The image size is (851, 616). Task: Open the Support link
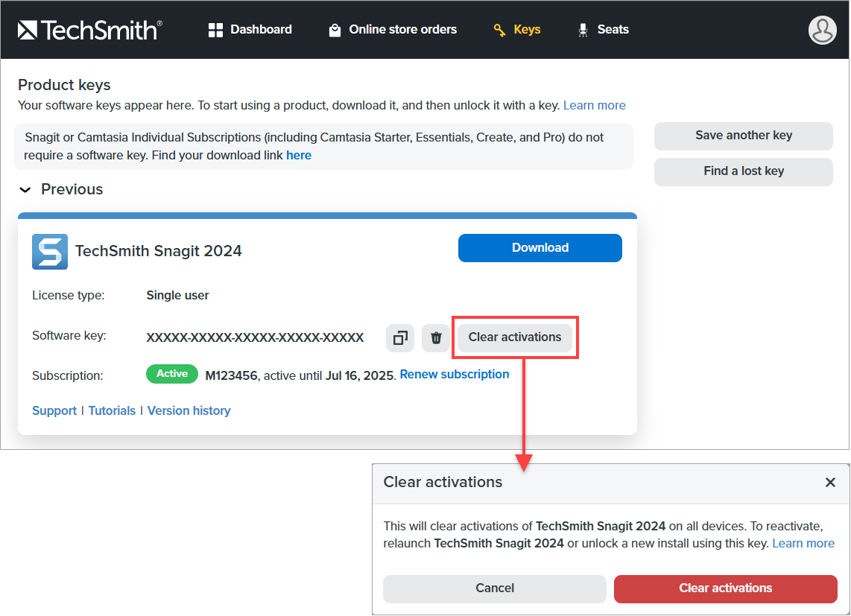54,411
